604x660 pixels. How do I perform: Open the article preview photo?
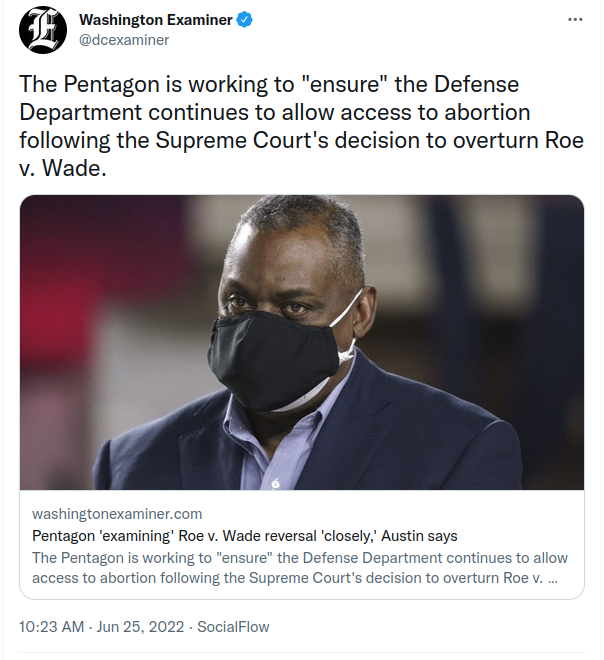coord(302,342)
